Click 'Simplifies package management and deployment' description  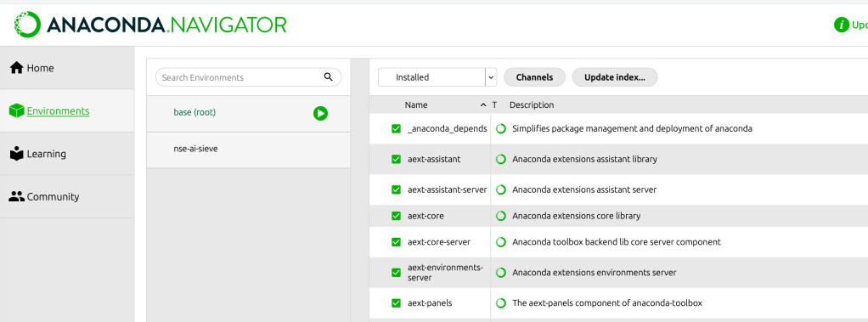pos(632,128)
